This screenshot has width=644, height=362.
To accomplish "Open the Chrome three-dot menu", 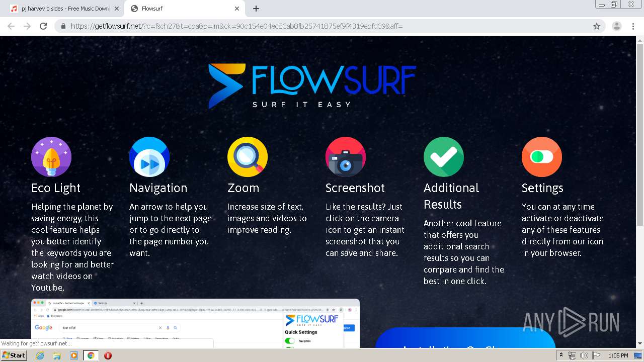I will [x=633, y=26].
